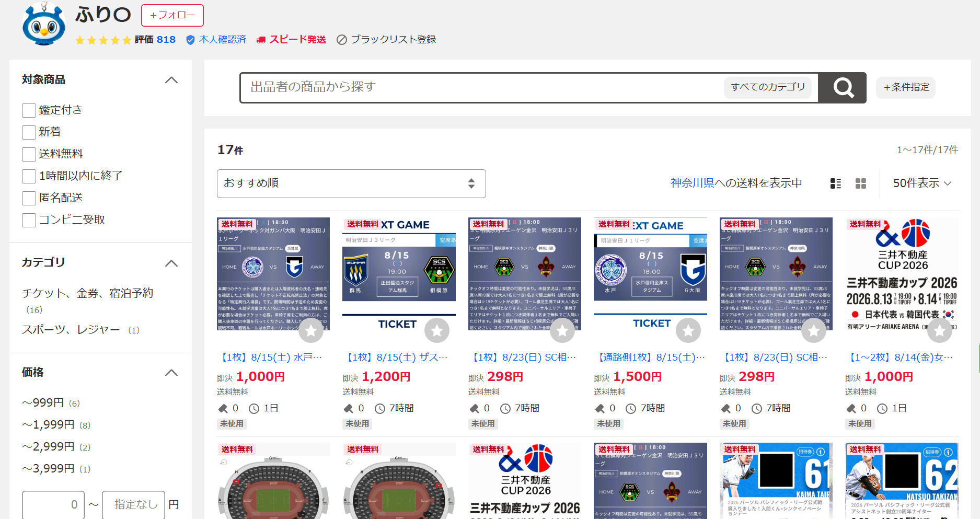Tick the 1時間以内に終了 checkbox
980x519 pixels.
(29, 176)
